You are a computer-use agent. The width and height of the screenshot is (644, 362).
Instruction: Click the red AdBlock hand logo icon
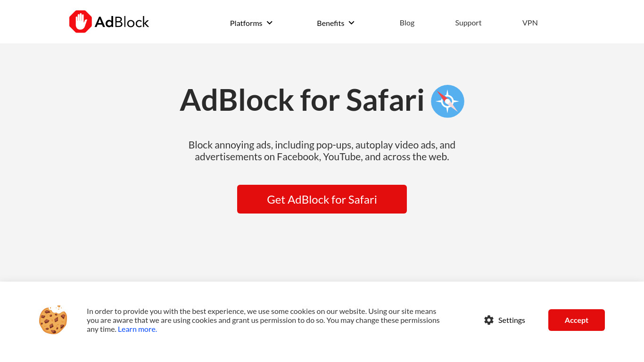(x=81, y=22)
